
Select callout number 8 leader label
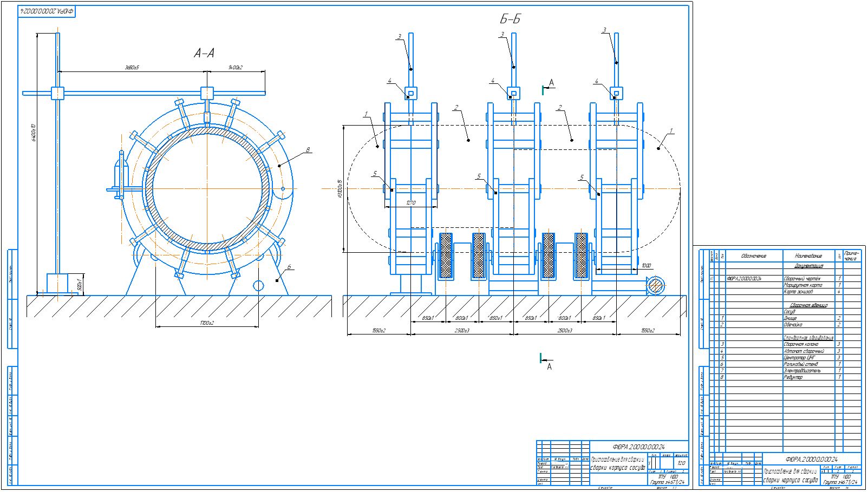coord(308,150)
